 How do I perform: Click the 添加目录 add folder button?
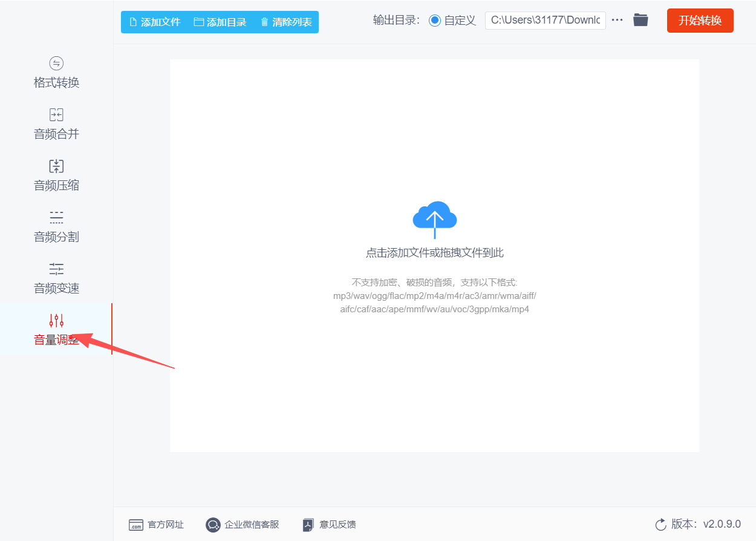pos(220,22)
